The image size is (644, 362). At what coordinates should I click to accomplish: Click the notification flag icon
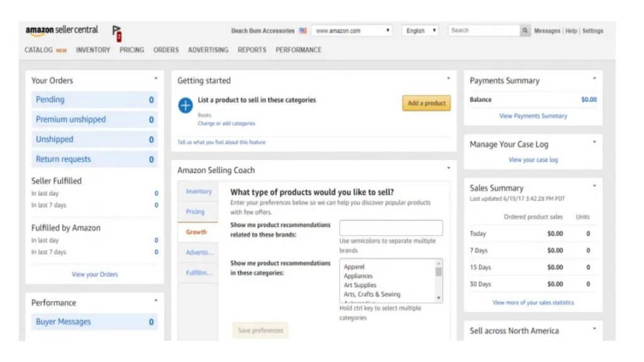(x=116, y=33)
